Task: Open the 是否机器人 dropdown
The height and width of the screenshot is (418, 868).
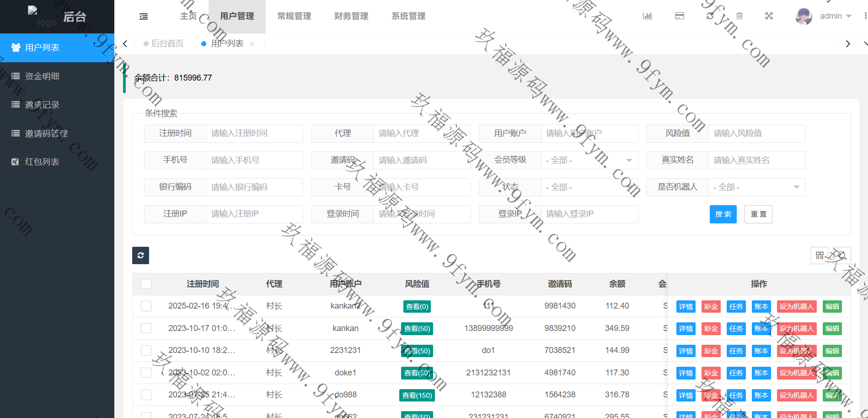Action: coord(756,187)
